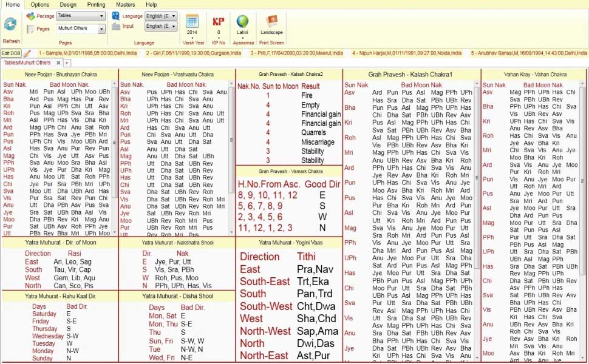
Task: Open the Language dropdown
Action: [161, 16]
